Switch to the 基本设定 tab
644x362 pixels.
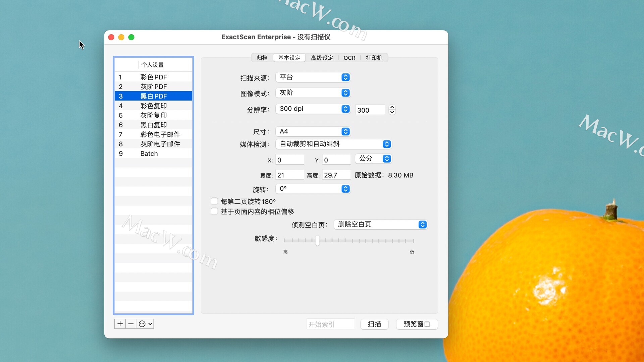pos(289,58)
